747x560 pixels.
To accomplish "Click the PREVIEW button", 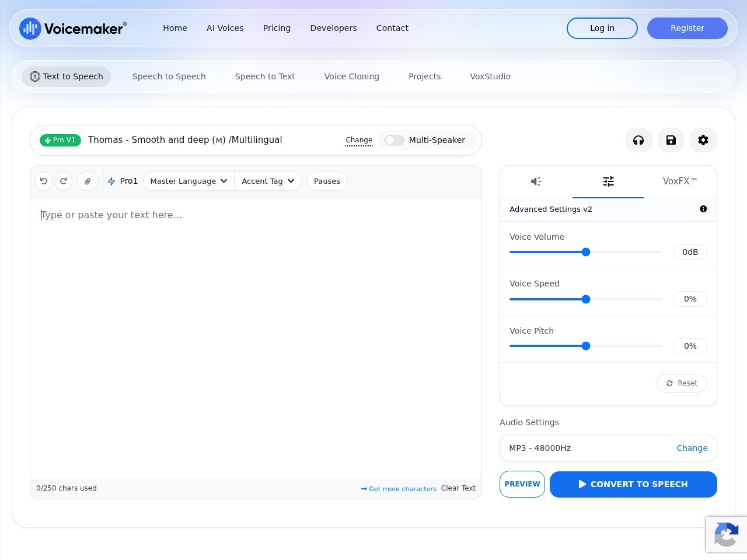I will tap(522, 484).
